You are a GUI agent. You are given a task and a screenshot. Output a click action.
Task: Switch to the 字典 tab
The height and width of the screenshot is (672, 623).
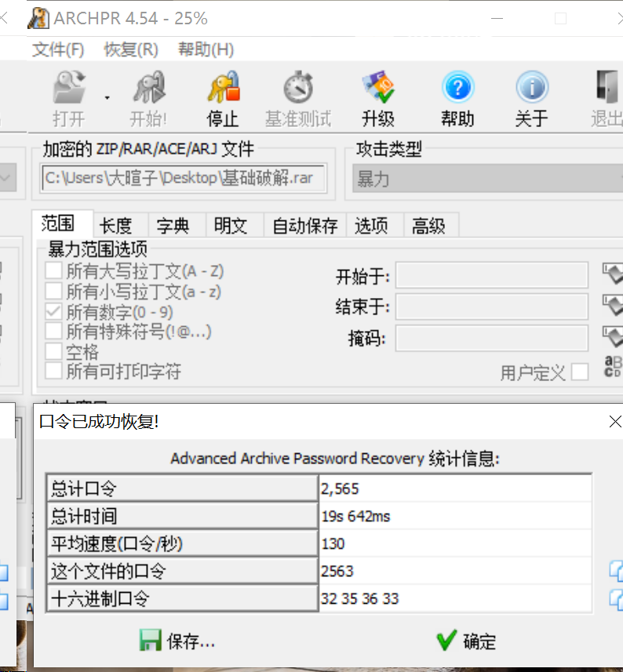pyautogui.click(x=177, y=225)
